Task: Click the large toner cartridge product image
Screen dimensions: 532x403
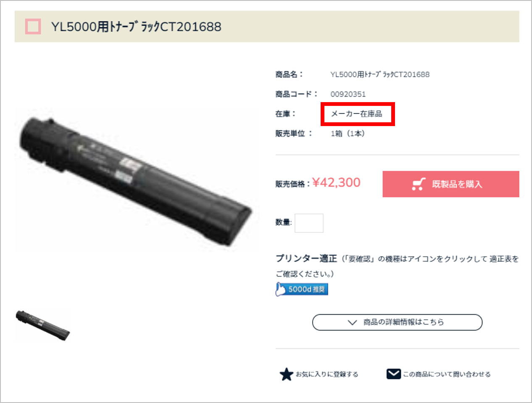Action: coord(135,181)
